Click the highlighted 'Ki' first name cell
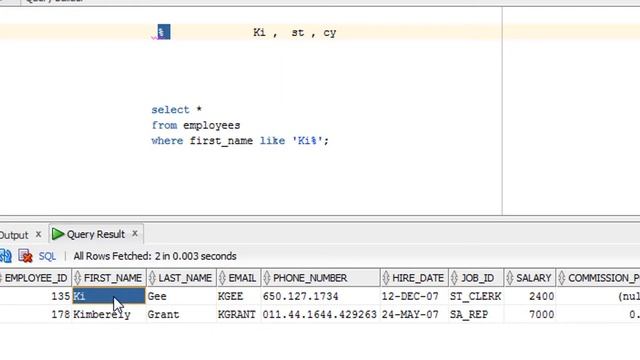The image size is (640, 360). coord(109,296)
